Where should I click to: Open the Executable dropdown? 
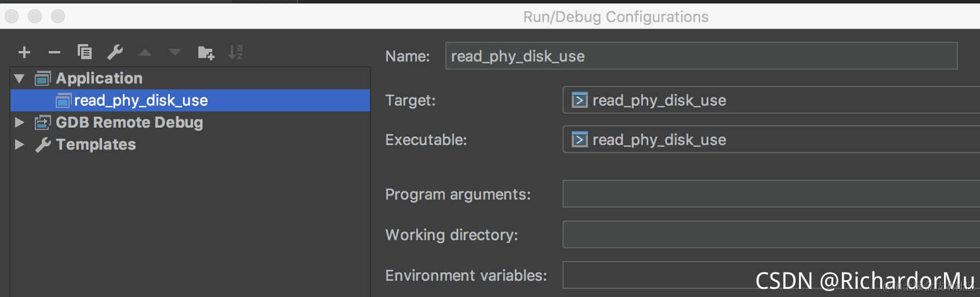[770, 140]
